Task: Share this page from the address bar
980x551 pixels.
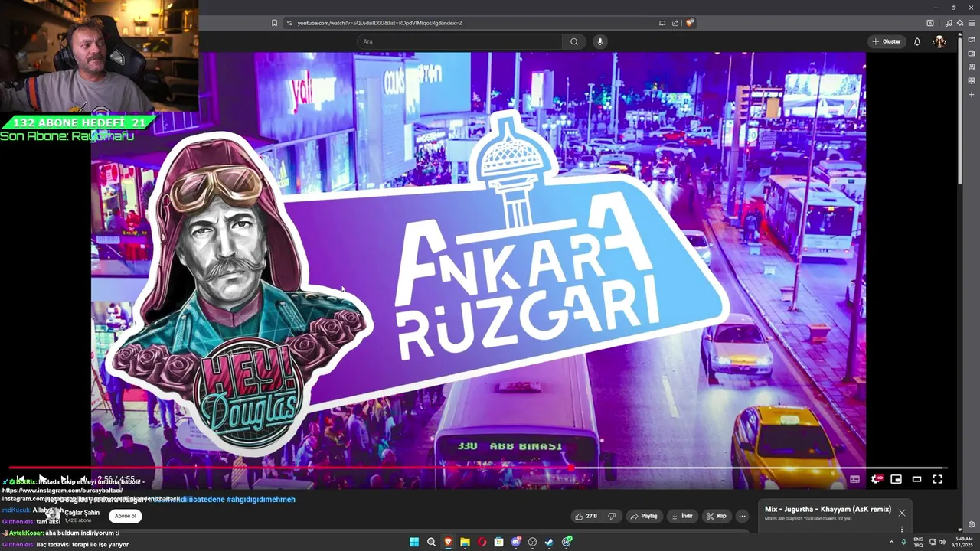Action: pos(675,23)
